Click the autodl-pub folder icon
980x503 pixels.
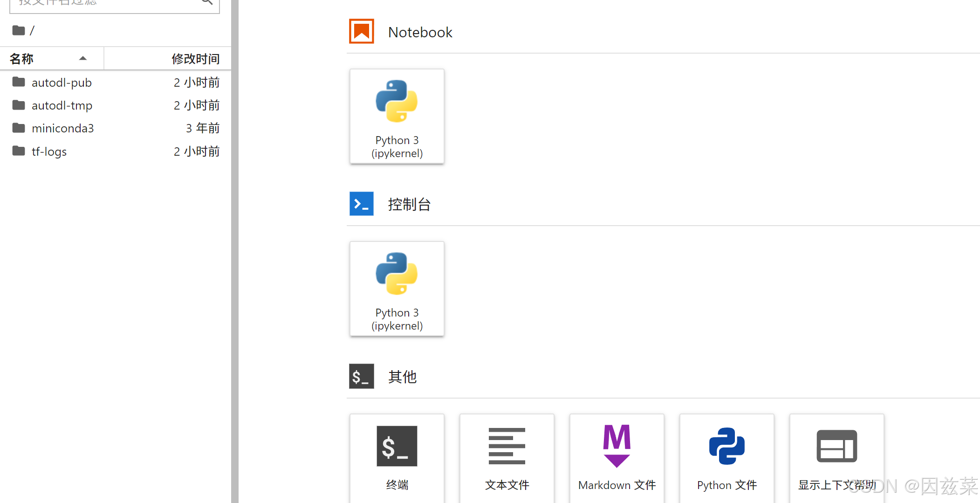19,82
